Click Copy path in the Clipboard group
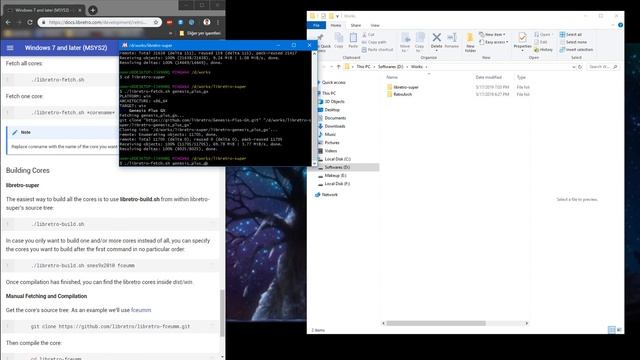The height and width of the screenshot is (360, 640). coord(374,42)
